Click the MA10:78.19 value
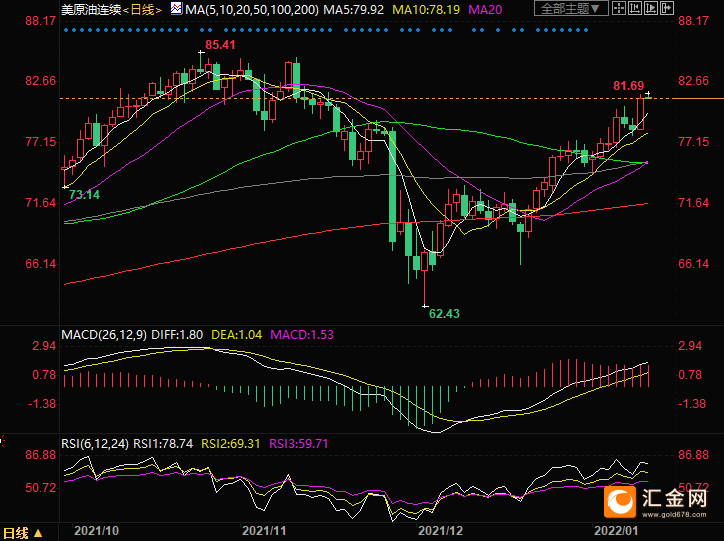 [x=426, y=10]
